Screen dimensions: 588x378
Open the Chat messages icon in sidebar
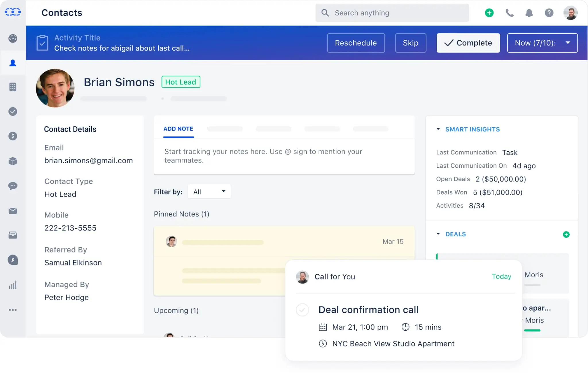pos(13,186)
